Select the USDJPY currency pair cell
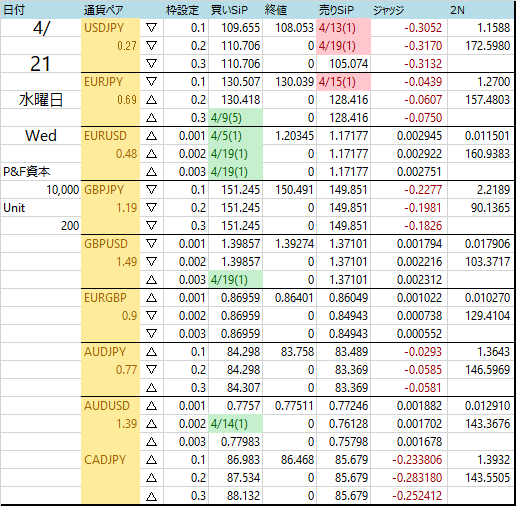 pyautogui.click(x=111, y=28)
